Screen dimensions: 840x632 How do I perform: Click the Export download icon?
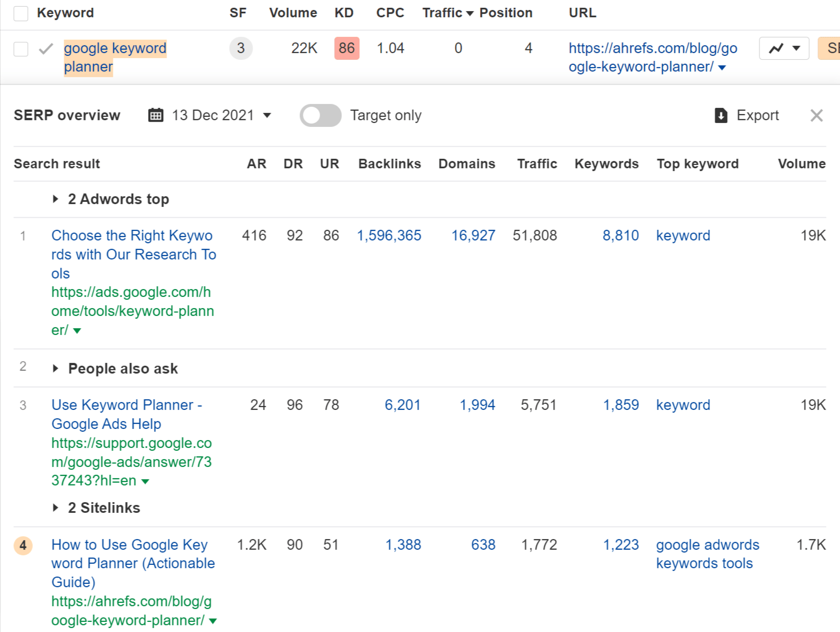[x=721, y=115]
